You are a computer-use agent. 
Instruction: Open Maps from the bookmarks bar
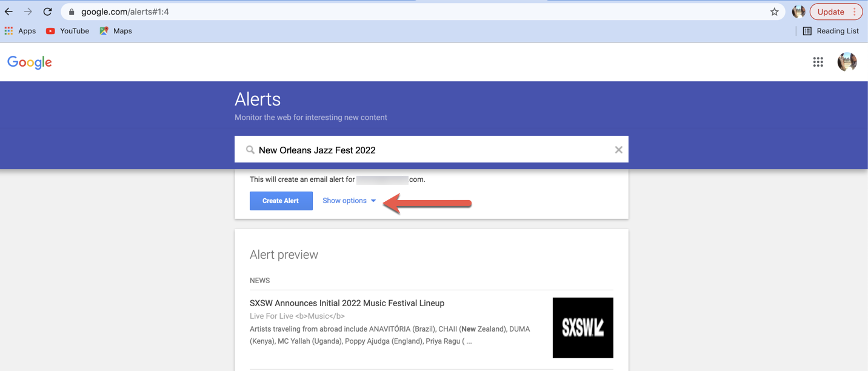115,30
